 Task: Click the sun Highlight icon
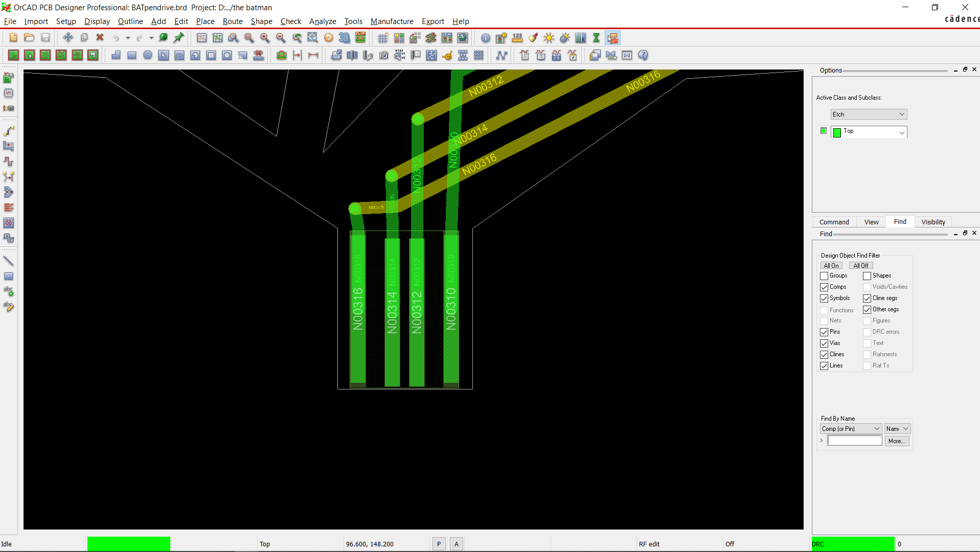point(549,38)
